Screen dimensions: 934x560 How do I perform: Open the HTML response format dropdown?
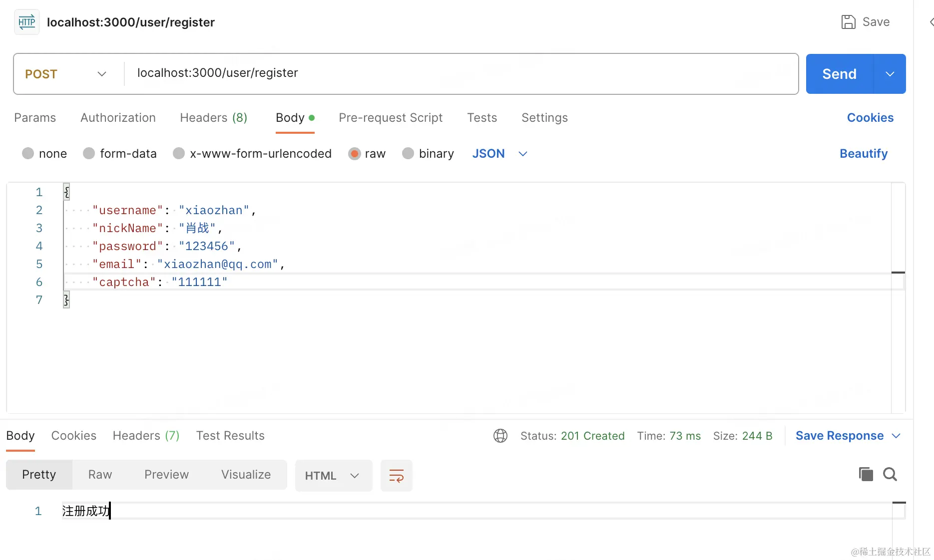[333, 476]
